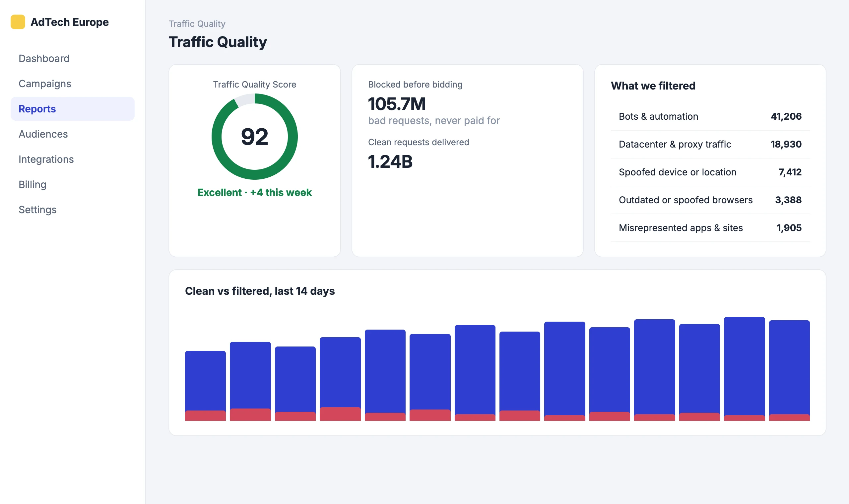The width and height of the screenshot is (849, 504).
Task: Click the 1,905 value
Action: [789, 228]
